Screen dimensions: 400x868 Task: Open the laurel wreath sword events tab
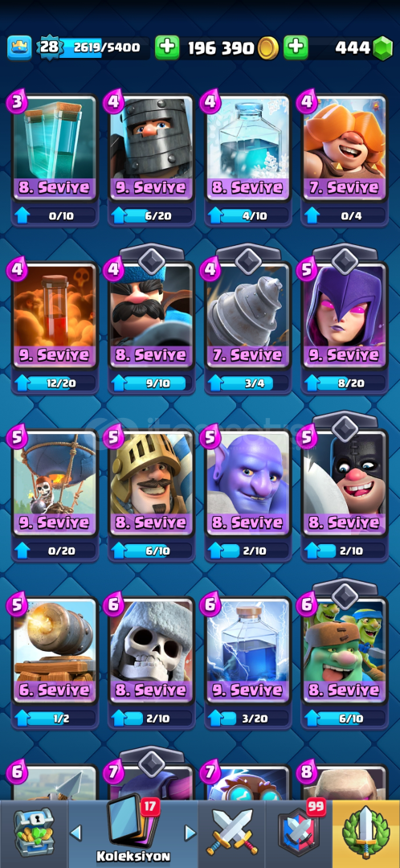click(365, 833)
